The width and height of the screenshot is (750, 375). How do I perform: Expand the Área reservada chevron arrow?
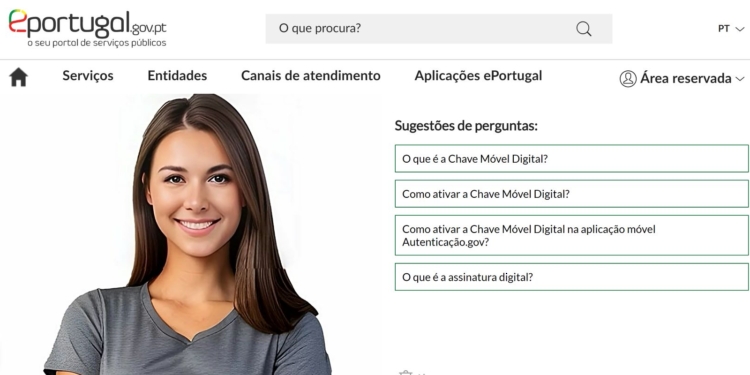(740, 79)
